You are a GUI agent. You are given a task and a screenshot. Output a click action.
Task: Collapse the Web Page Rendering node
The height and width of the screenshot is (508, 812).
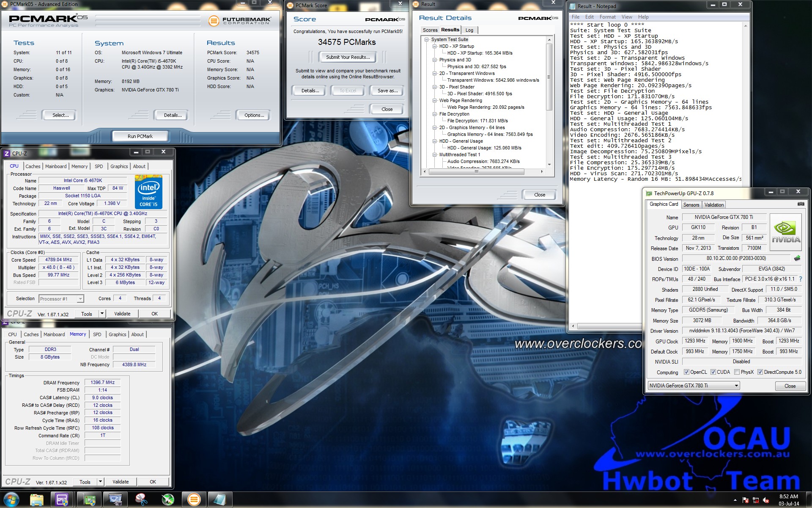pos(435,101)
